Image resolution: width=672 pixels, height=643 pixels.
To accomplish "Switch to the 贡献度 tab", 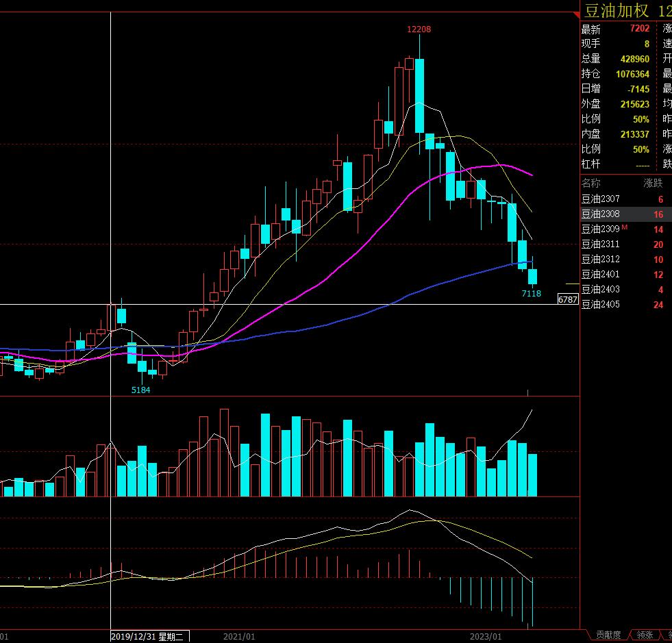I will point(608,635).
